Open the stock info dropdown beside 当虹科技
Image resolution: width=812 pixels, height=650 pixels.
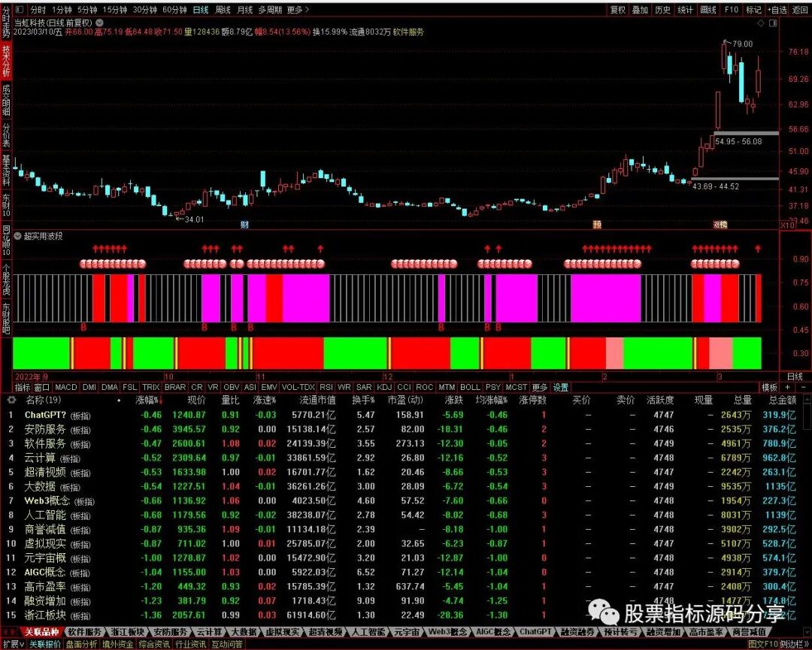tap(99, 23)
